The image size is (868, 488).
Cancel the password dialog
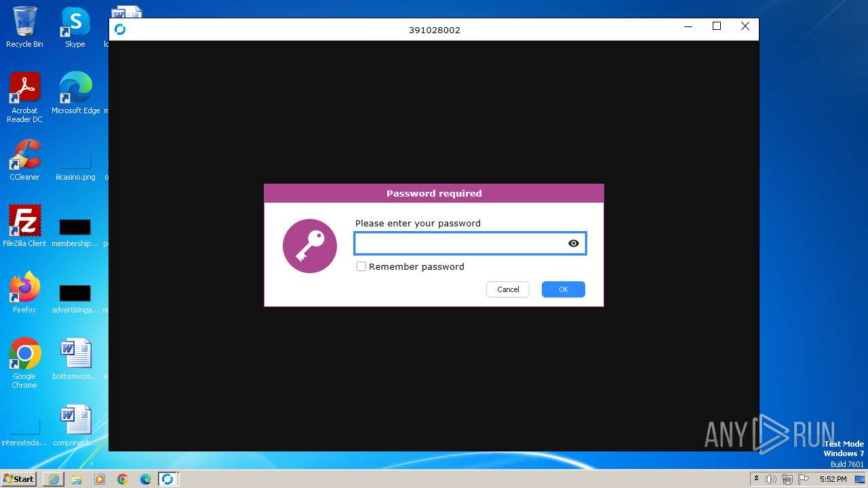[x=508, y=289]
